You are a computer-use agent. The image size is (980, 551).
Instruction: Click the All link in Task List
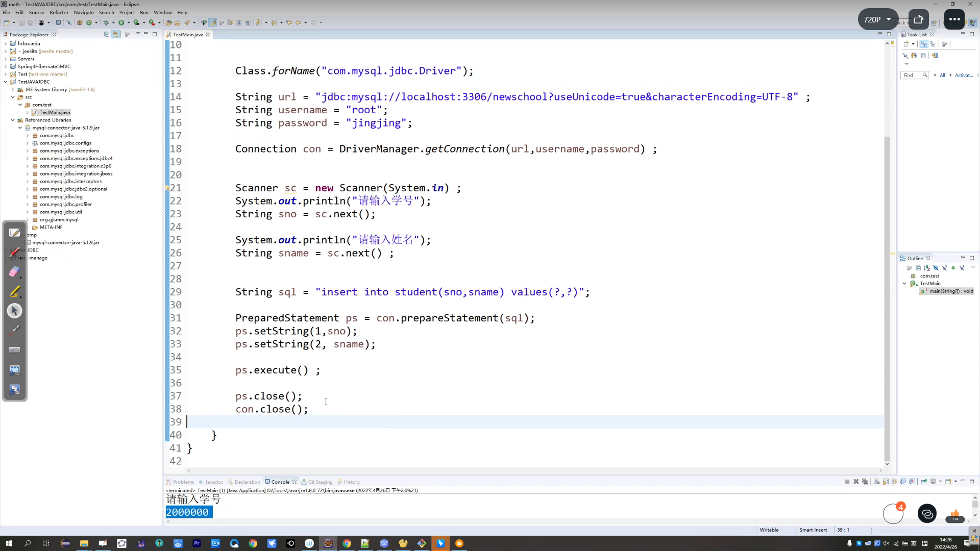[x=942, y=75]
